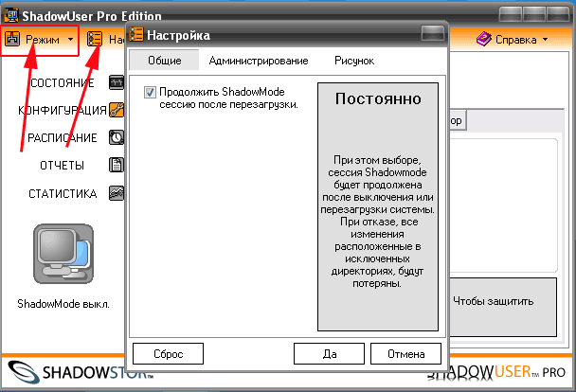The image size is (576, 392).
Task: Expand the Справка dropdown arrow
Action: pyautogui.click(x=545, y=39)
